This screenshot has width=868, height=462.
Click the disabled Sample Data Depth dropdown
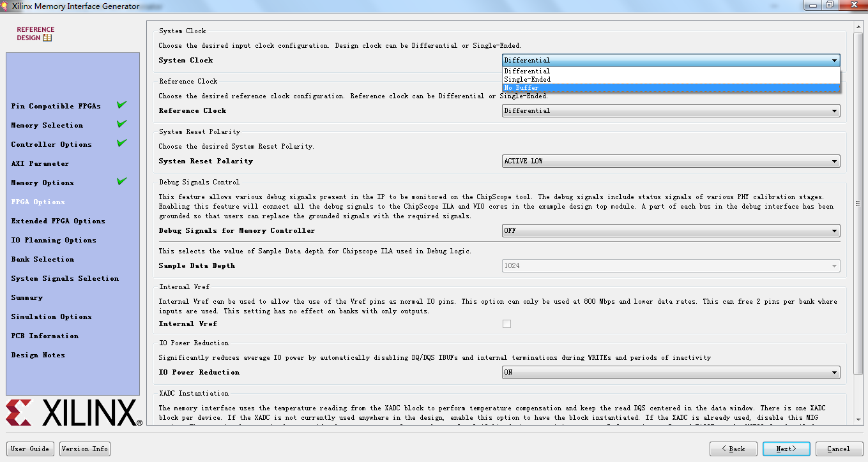tap(671, 265)
